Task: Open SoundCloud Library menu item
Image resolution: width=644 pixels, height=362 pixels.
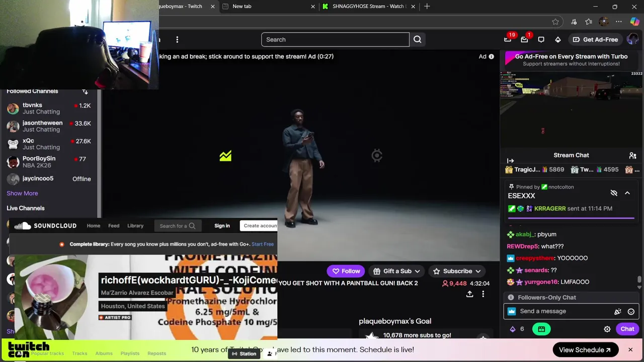Action: [135, 226]
